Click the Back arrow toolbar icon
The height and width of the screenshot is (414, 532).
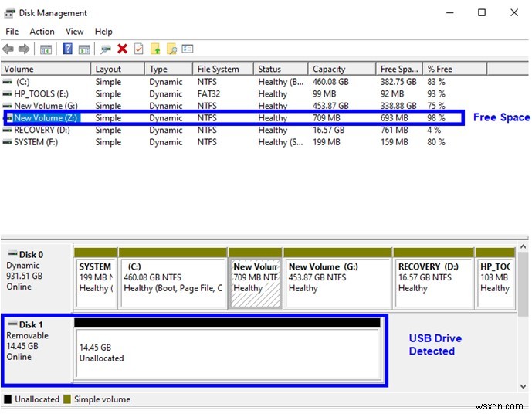tap(8, 49)
